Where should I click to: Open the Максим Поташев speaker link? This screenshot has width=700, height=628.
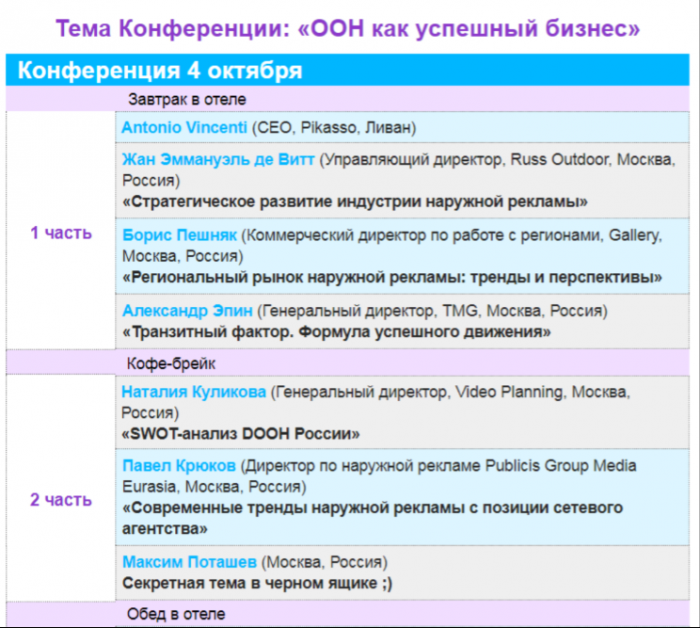[x=190, y=561]
